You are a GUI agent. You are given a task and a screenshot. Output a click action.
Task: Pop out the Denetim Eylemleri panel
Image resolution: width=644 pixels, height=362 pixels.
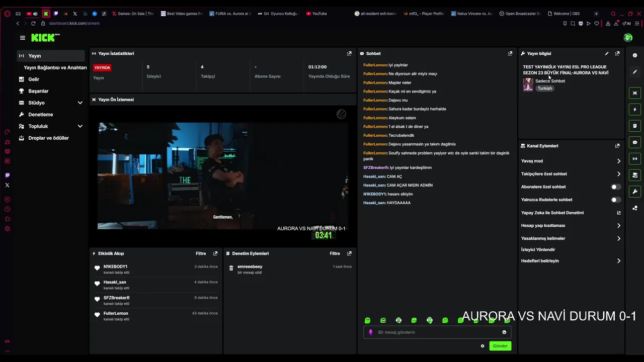(x=349, y=253)
